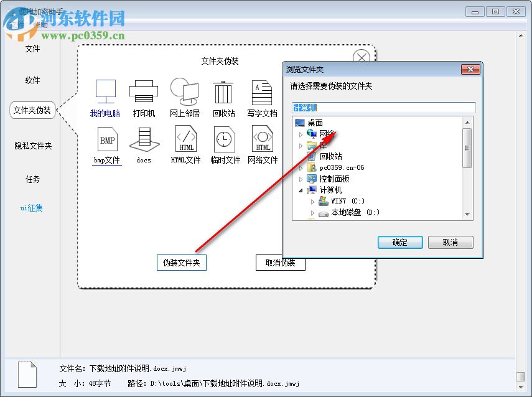The image size is (532, 397).
Task: Select the 临时文件 disguise icon
Action: click(x=223, y=139)
